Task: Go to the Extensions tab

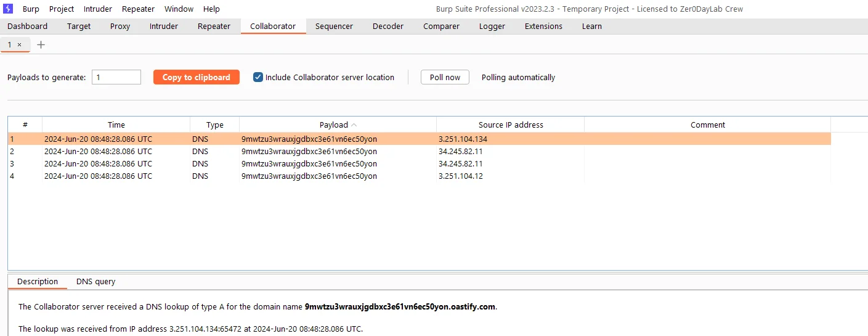Action: click(543, 26)
